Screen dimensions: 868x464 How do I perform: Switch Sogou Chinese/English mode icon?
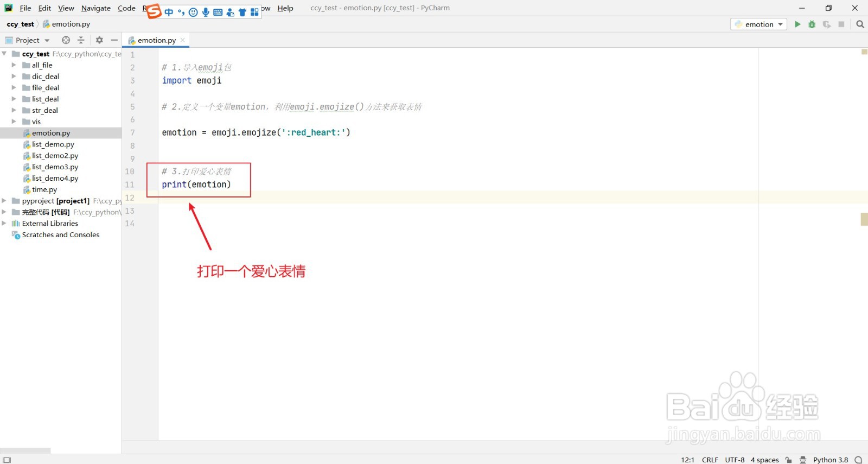169,12
